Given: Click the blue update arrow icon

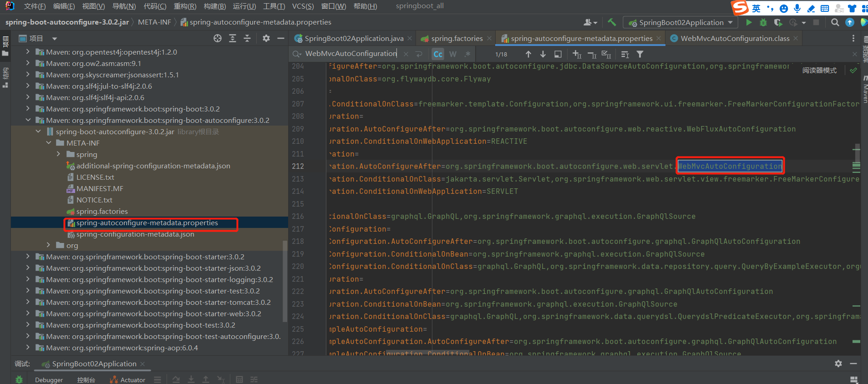Looking at the screenshot, I should tap(849, 22).
